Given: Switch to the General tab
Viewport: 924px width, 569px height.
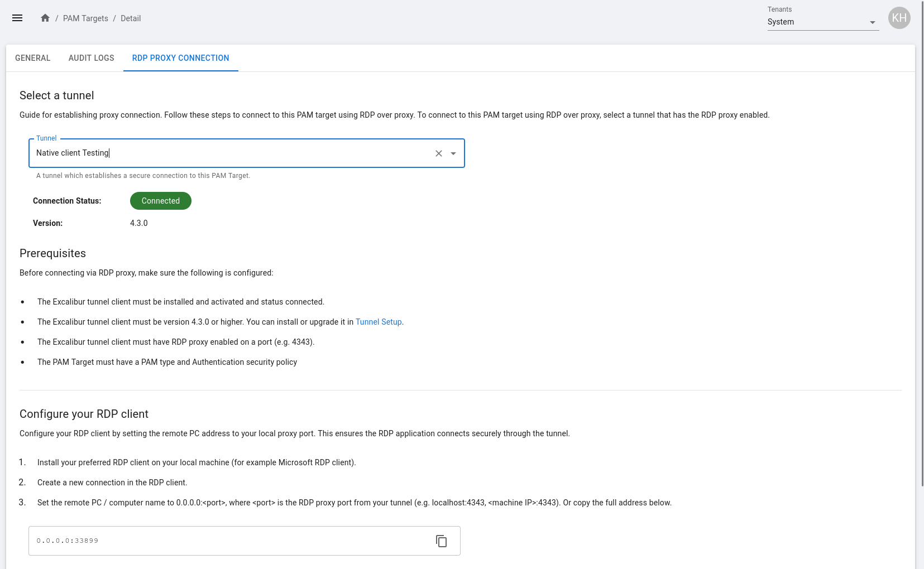Looking at the screenshot, I should [x=33, y=58].
